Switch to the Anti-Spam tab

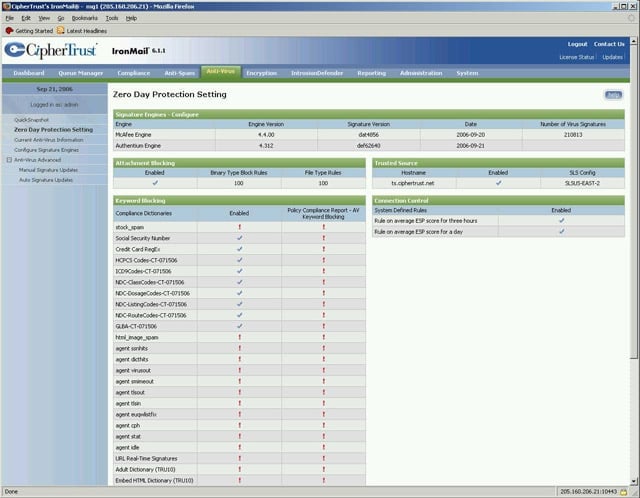pyautogui.click(x=180, y=73)
